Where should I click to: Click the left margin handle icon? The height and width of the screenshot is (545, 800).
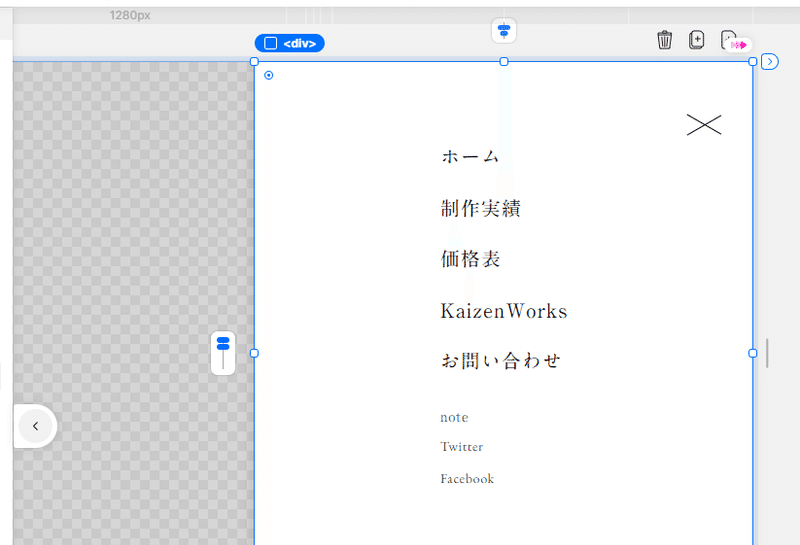pos(223,353)
